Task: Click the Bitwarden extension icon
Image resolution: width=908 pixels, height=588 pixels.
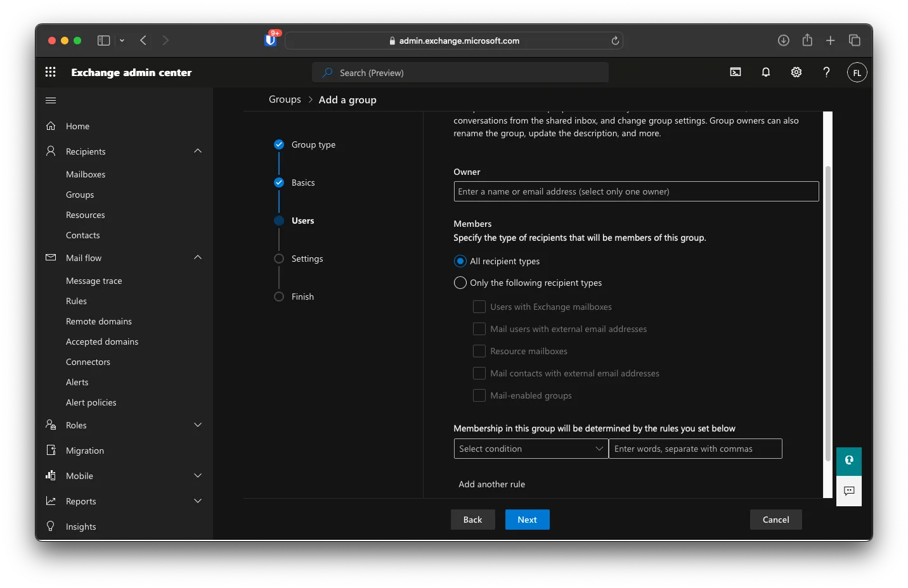Action: coord(271,40)
